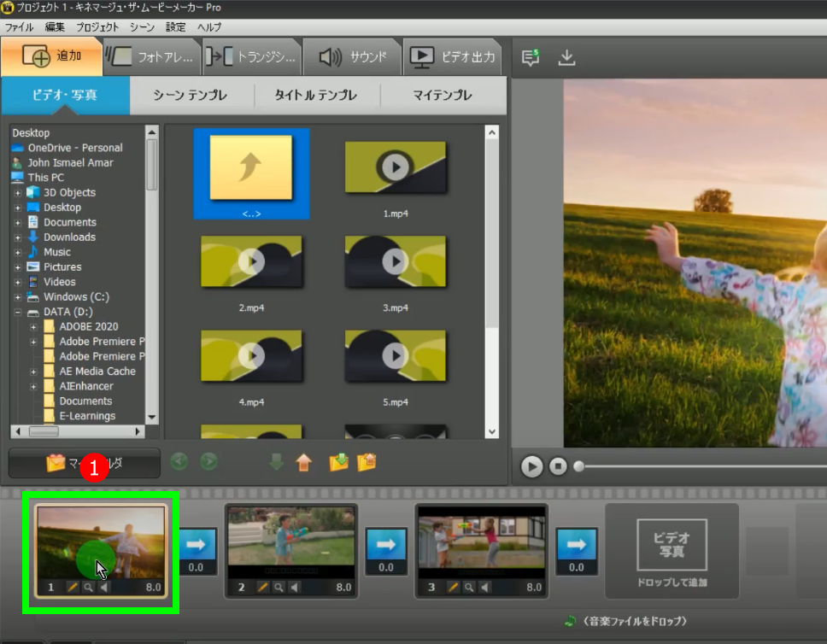Image resolution: width=827 pixels, height=644 pixels.
Task: Toggle the speaker icon on clip 1
Action: [x=103, y=588]
